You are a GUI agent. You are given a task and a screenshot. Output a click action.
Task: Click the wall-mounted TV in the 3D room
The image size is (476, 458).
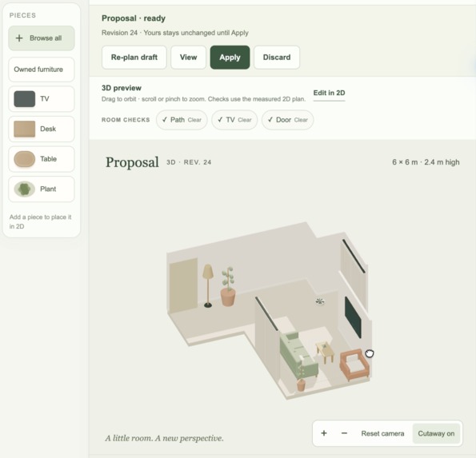pyautogui.click(x=353, y=317)
